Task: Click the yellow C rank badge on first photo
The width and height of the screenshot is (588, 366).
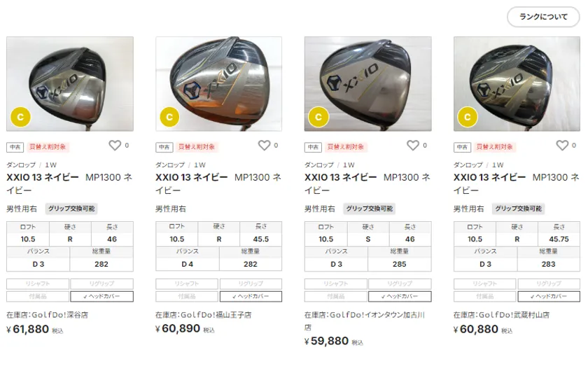Action: tap(20, 118)
